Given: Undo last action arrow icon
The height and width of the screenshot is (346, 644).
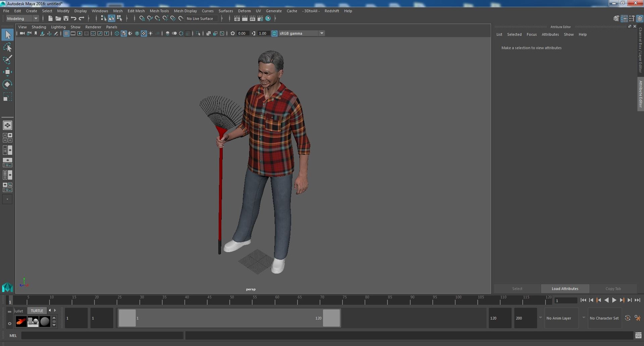Looking at the screenshot, I should coord(73,18).
